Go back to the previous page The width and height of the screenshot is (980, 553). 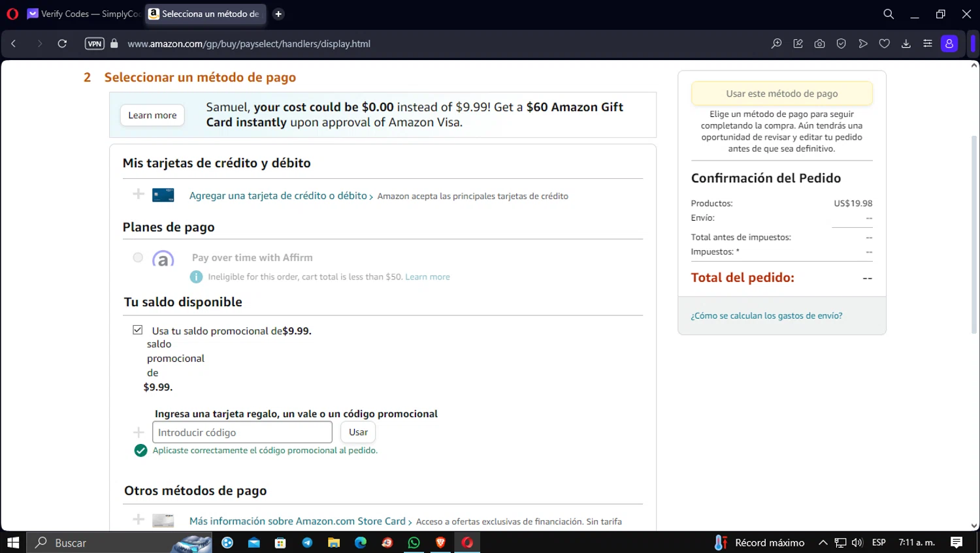(14, 44)
